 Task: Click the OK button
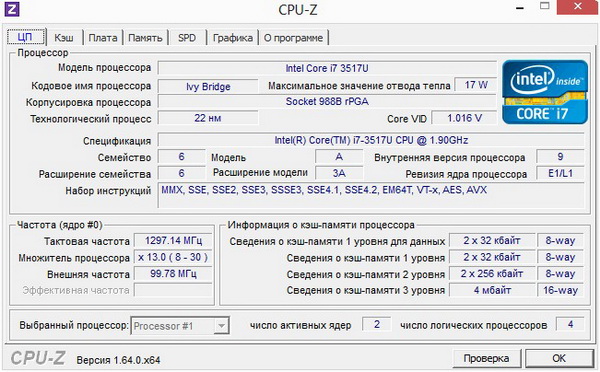point(559,358)
